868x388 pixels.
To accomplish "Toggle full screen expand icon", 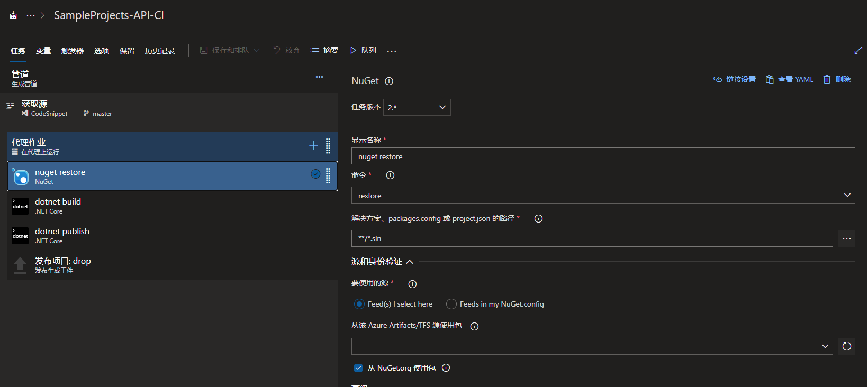I will click(858, 50).
